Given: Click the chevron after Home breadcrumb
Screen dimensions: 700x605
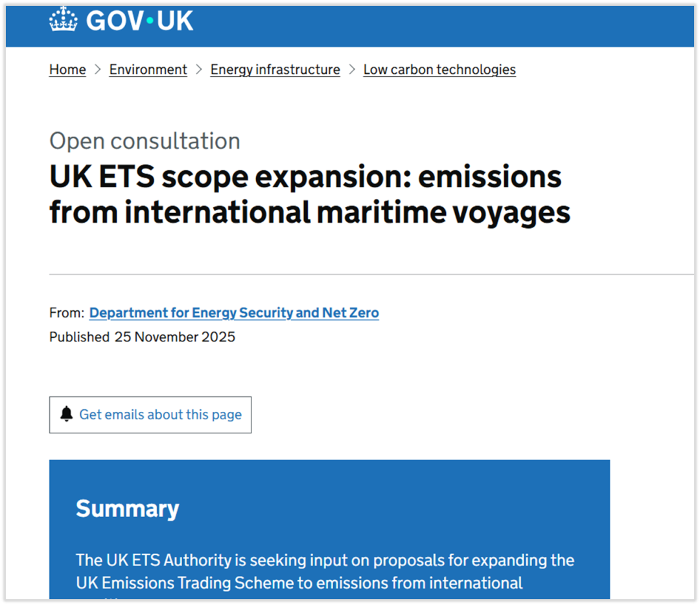Looking at the screenshot, I should coord(98,70).
